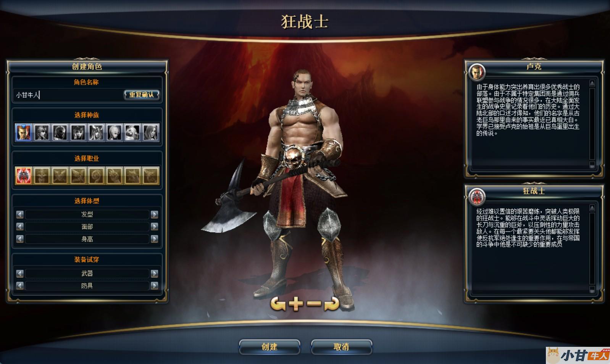Go to previous 防具 armor preview

pos(20,285)
